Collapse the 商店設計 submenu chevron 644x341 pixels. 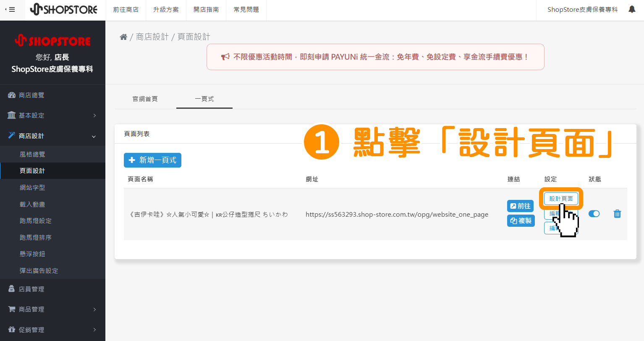[94, 136]
